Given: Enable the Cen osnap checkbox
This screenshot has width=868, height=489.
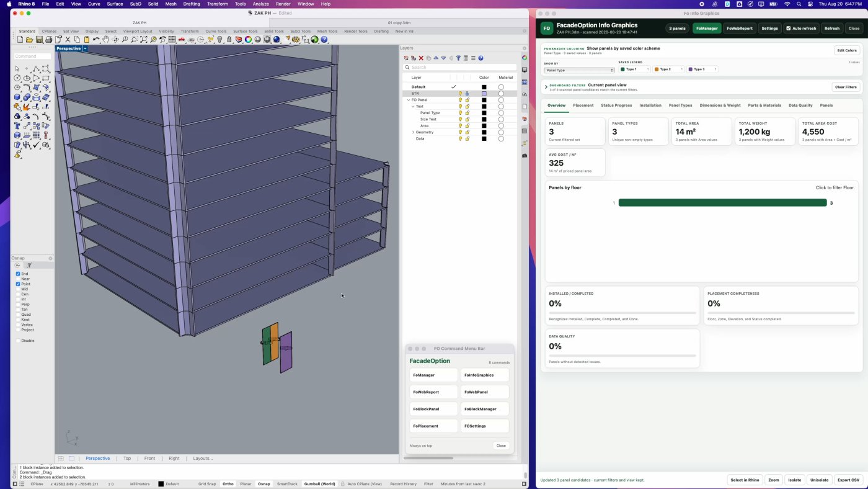Looking at the screenshot, I should point(18,294).
